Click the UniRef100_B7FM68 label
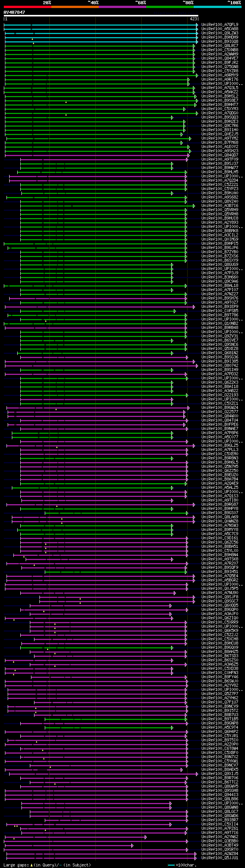 [220, 142]
